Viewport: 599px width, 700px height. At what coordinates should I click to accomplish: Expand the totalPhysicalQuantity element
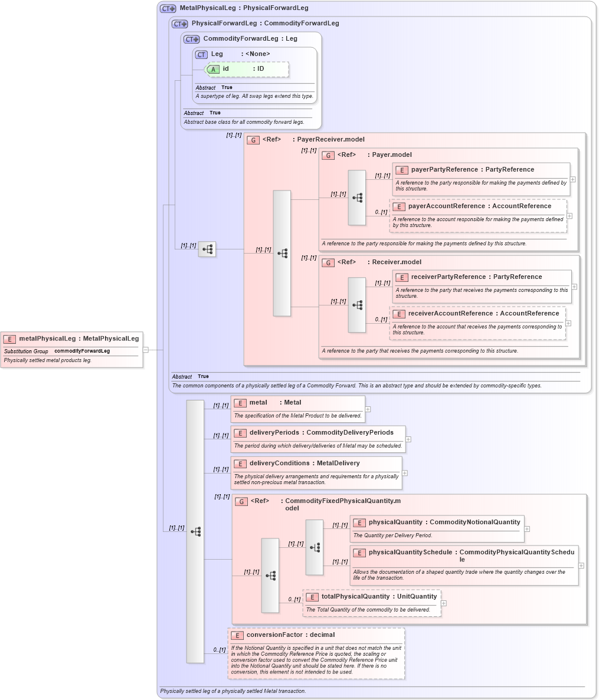[x=443, y=603]
